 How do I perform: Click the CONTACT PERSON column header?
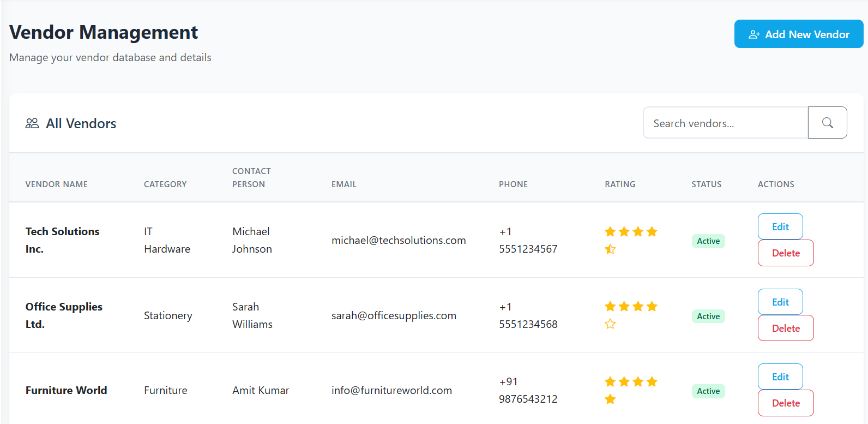coord(251,178)
